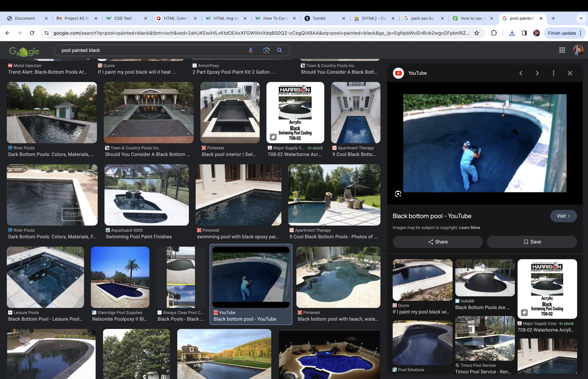
Task: Search by voice using microphone icon
Action: click(x=251, y=50)
